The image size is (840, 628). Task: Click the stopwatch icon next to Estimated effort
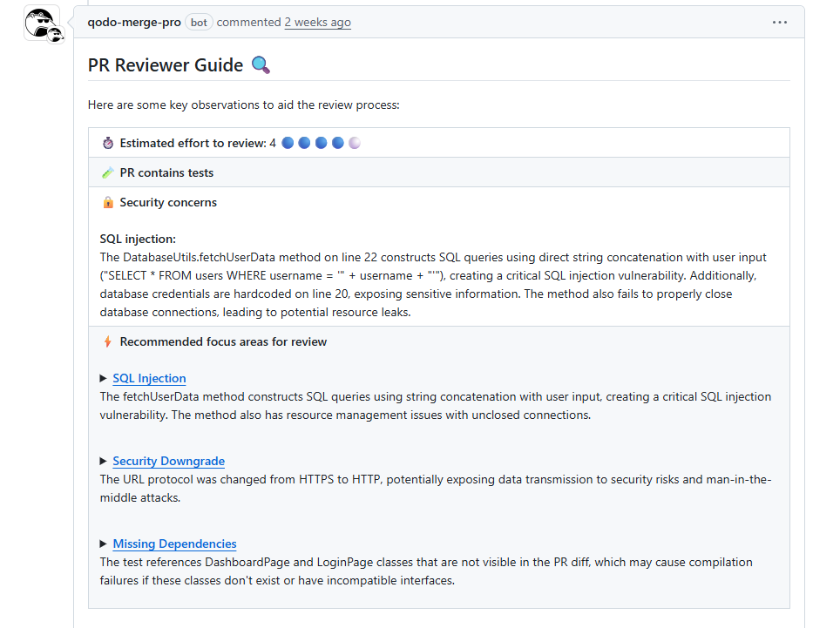click(108, 143)
